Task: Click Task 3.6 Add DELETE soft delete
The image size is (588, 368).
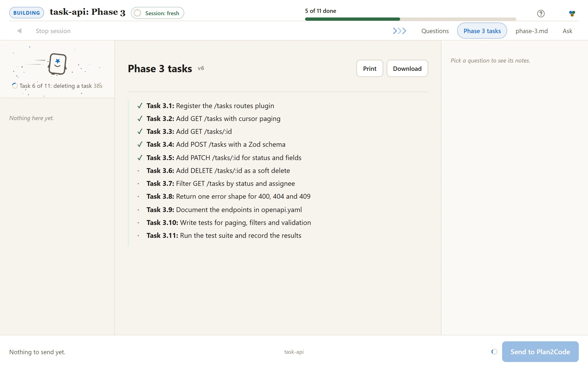Action: [218, 171]
